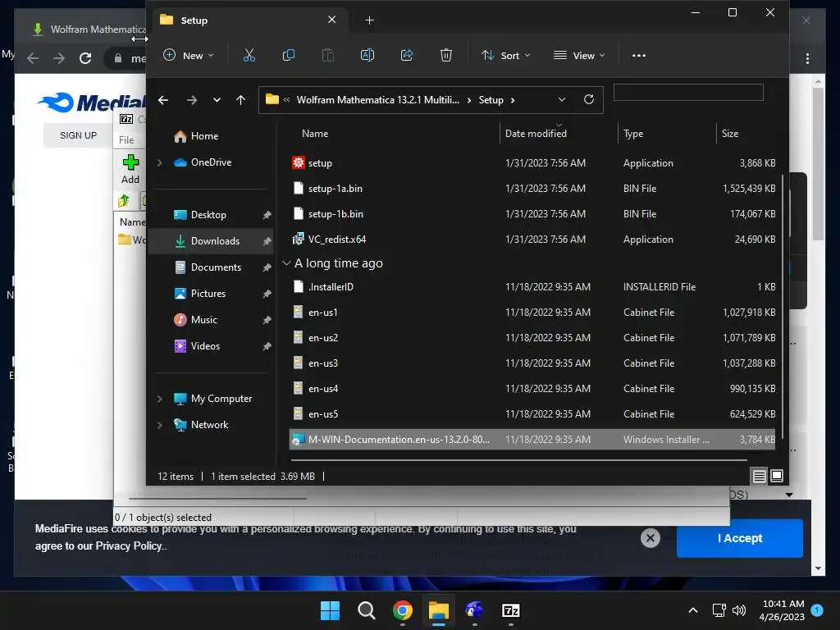Dismiss the cookie banner with X

click(x=651, y=538)
